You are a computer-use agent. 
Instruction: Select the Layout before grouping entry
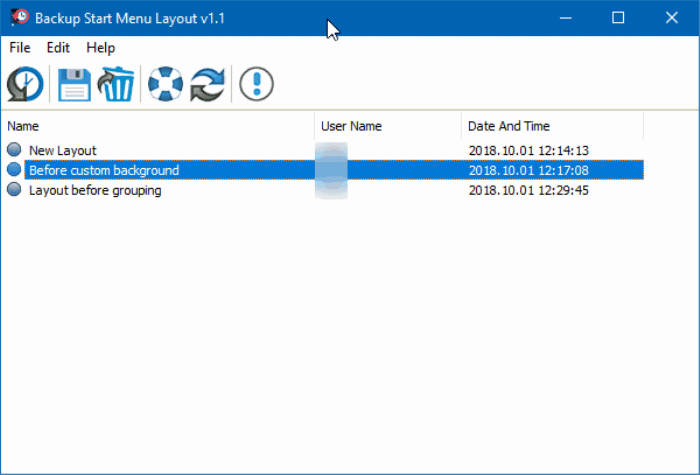325,190
